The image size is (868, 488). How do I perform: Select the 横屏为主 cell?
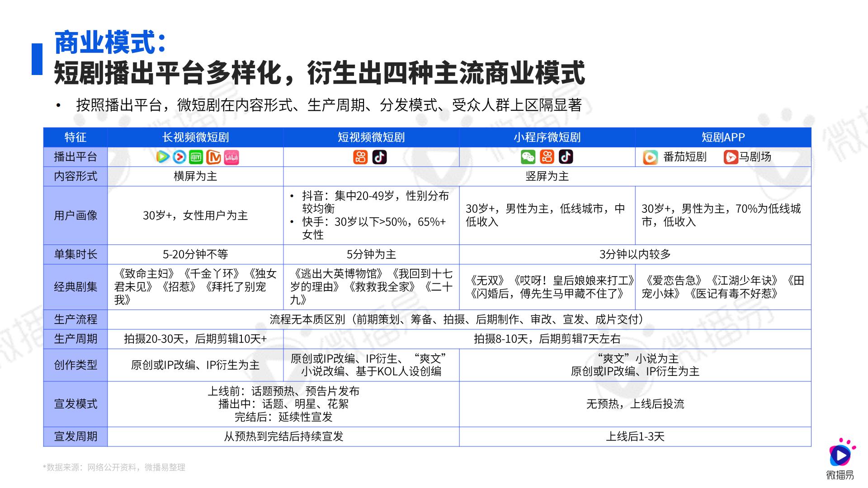[195, 176]
